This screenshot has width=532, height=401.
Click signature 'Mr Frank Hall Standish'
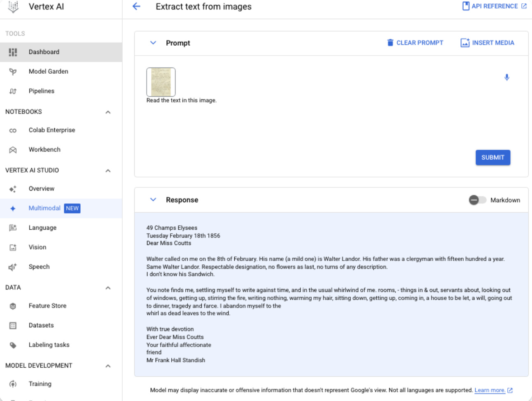pos(176,360)
